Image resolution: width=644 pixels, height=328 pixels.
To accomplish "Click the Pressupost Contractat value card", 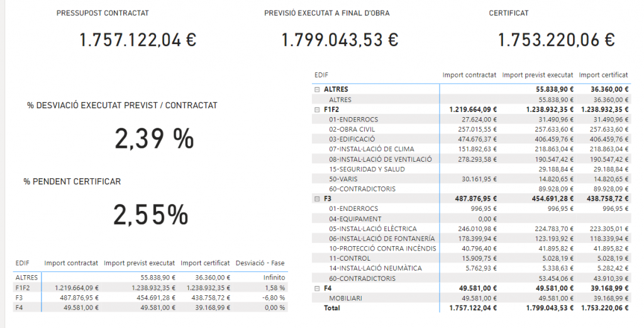I will click(x=138, y=40).
